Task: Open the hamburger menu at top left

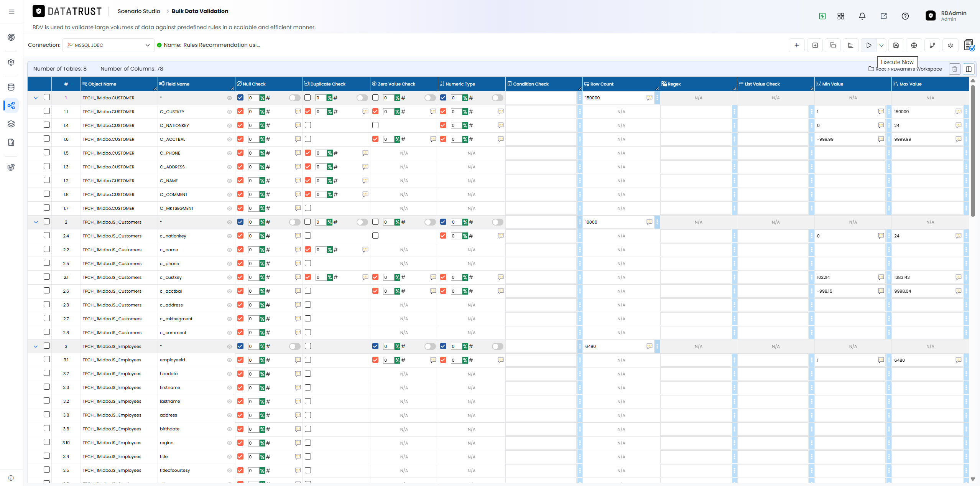Action: 12,12
